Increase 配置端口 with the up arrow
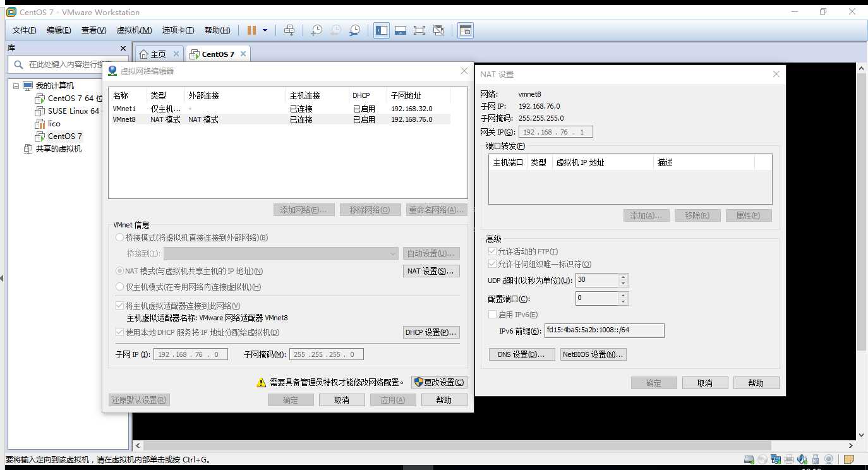Image resolution: width=868 pixels, height=470 pixels. point(624,295)
